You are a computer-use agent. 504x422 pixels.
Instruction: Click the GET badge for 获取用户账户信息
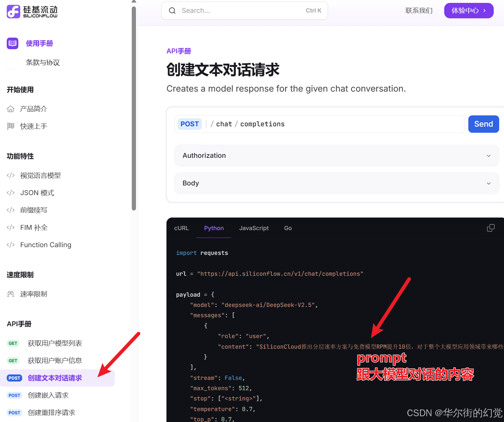point(13,361)
